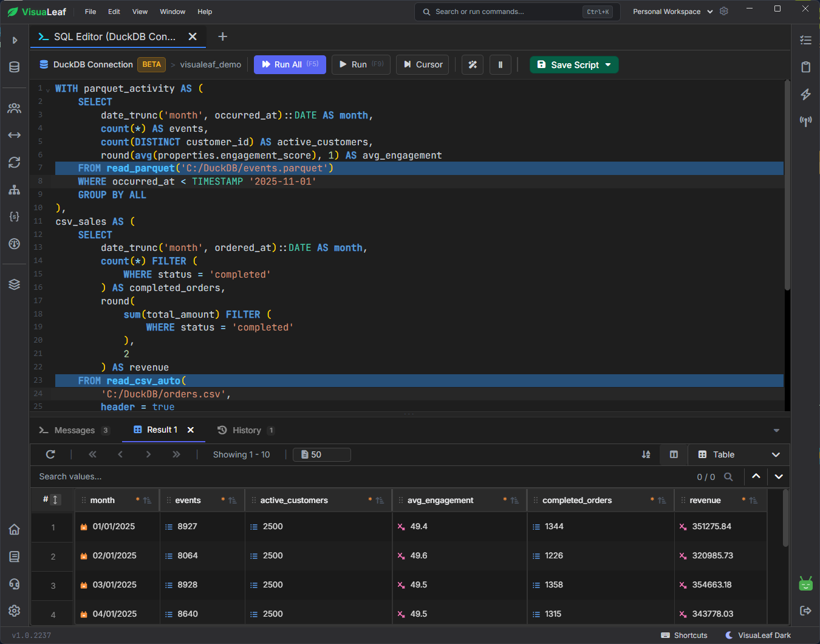This screenshot has height=644, width=820.
Task: Click the headset support sidebar icon
Action: (15, 584)
